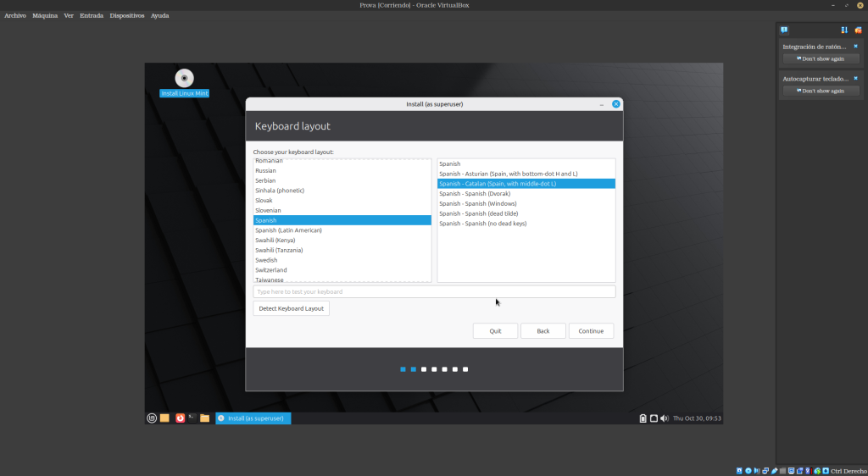
Task: Go Back to the previous installer step
Action: (x=542, y=331)
